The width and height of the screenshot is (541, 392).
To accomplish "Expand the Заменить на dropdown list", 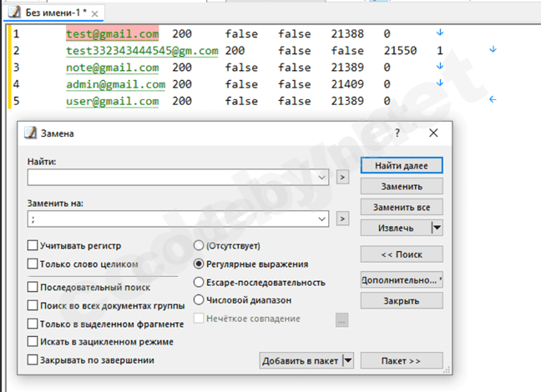I will click(322, 219).
